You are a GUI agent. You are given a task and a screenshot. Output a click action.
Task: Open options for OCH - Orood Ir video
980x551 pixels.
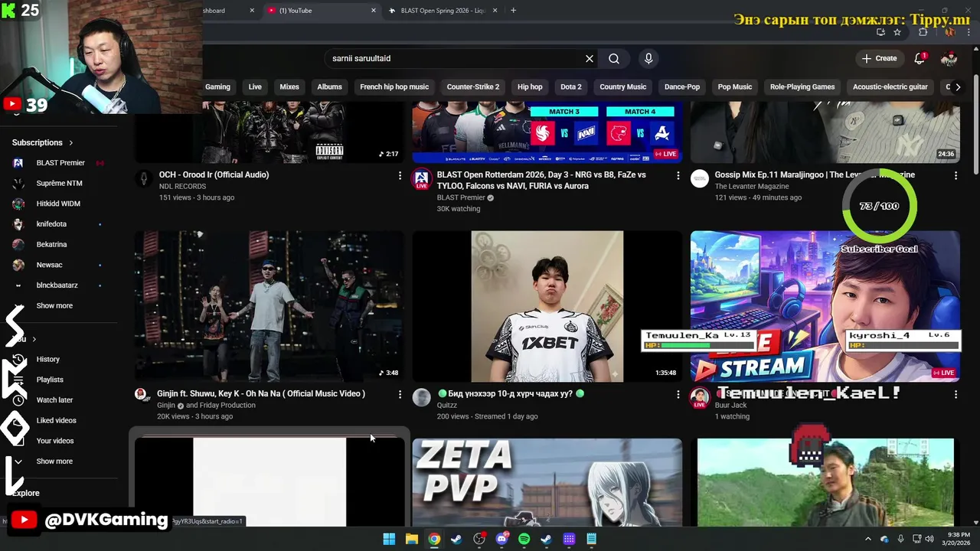click(x=400, y=175)
